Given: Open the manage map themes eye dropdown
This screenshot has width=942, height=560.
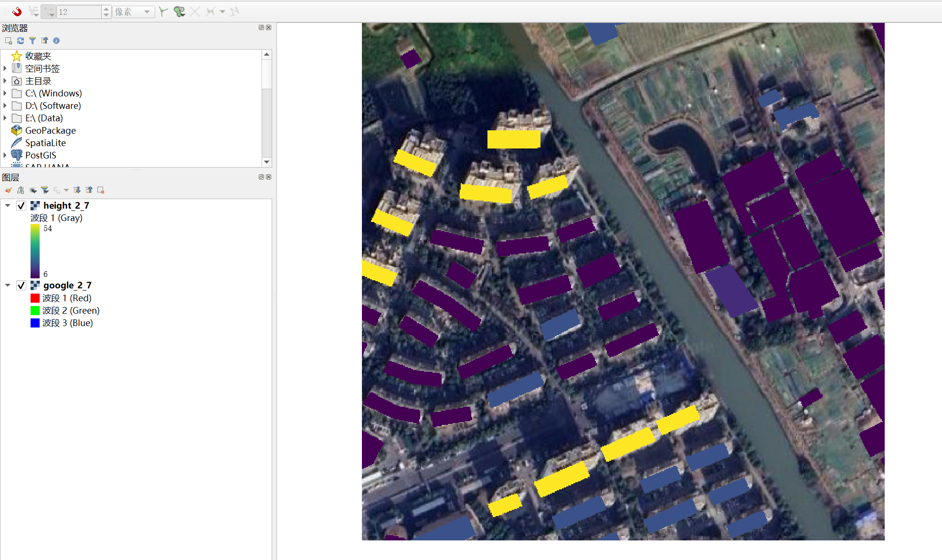Looking at the screenshot, I should point(33,190).
